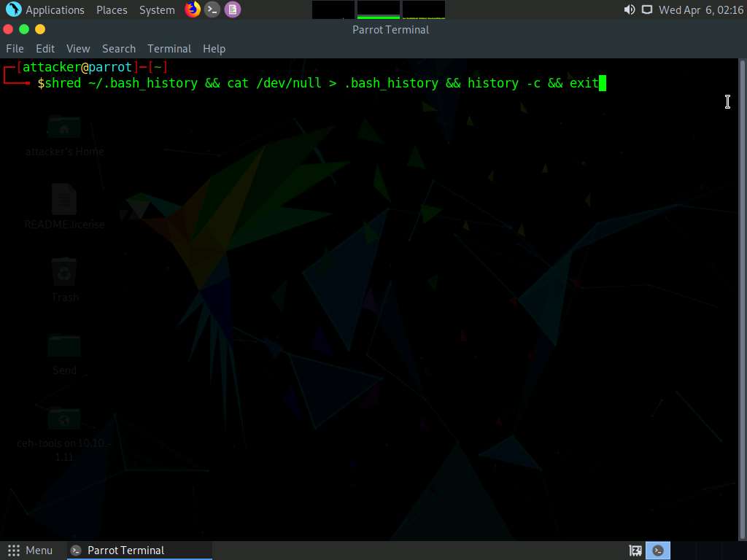Launch Firefox from the top panel
747x560 pixels.
point(193,9)
